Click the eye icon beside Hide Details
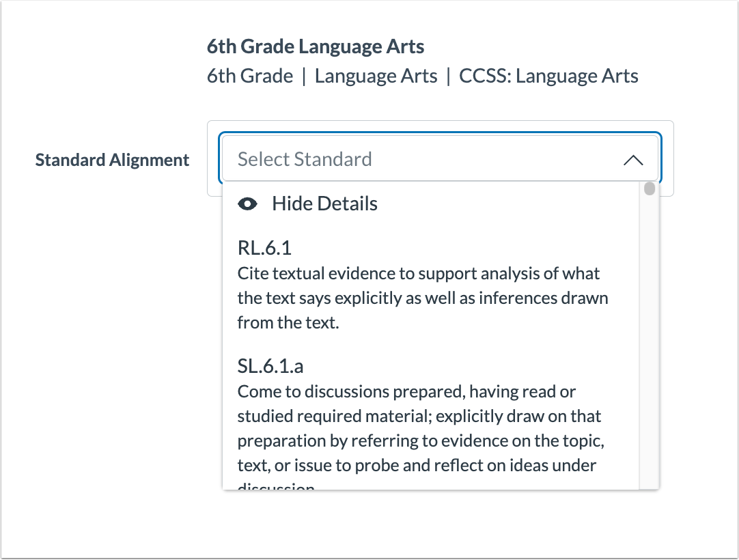 [249, 203]
